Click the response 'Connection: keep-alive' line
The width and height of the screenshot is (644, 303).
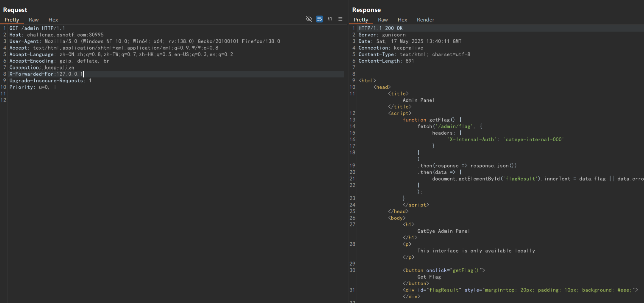coord(391,48)
